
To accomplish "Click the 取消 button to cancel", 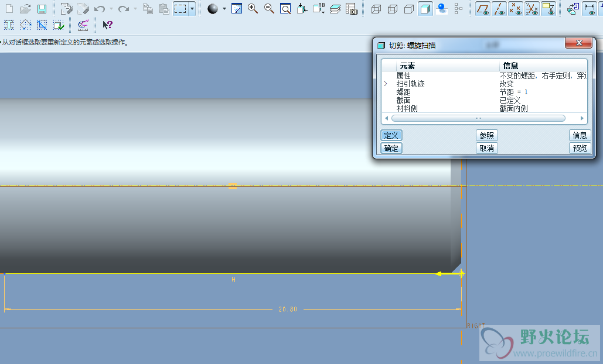I will [x=487, y=148].
